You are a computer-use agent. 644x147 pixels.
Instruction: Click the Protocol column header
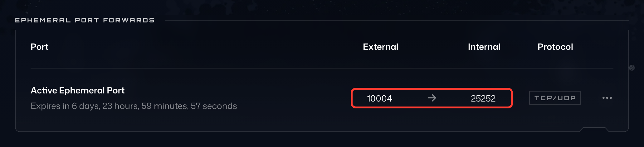pos(555,47)
